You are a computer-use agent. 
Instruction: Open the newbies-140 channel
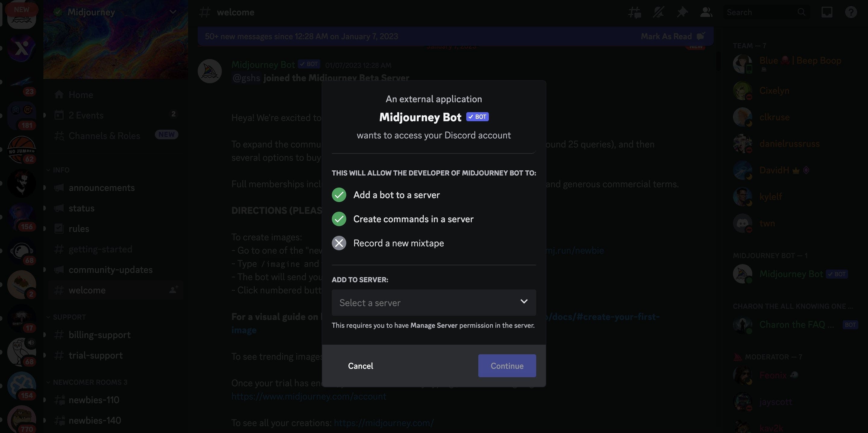(x=115, y=421)
